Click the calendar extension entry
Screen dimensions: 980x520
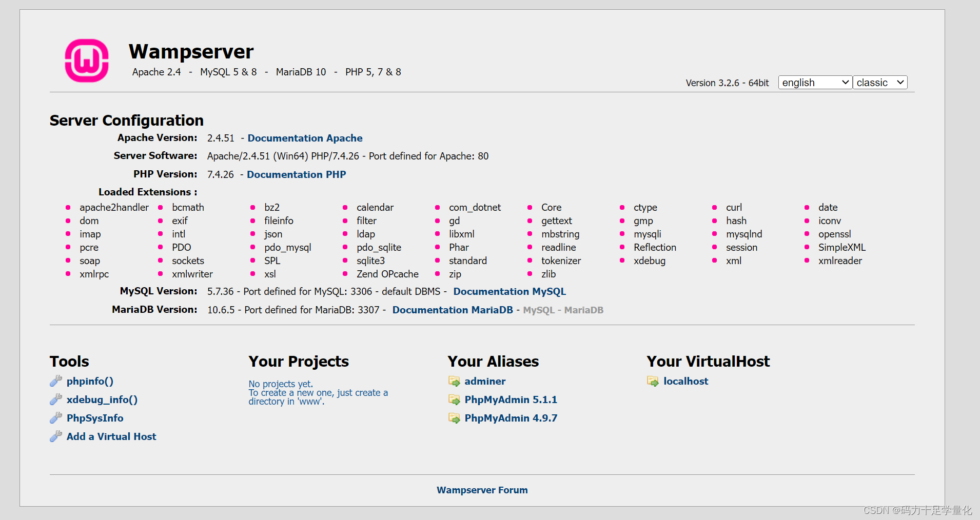click(375, 207)
